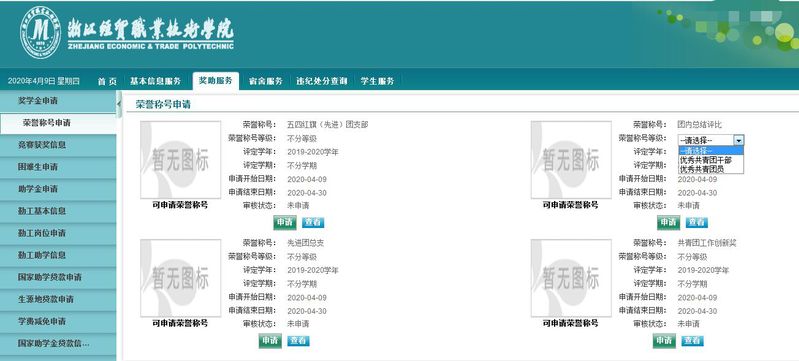Viewport: 799px width, 361px height.
Task: Open 勤工助学信息 in the sidebar
Action: click(x=58, y=255)
